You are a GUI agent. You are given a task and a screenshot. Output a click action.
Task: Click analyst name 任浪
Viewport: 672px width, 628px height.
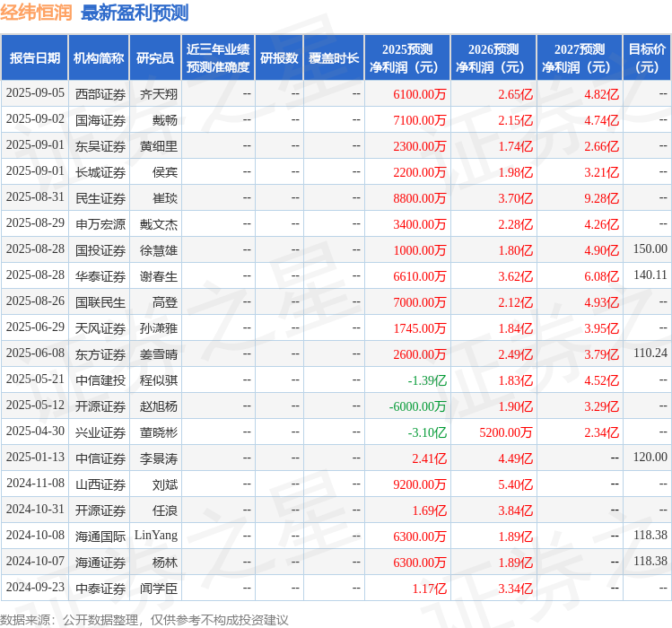pyautogui.click(x=165, y=510)
